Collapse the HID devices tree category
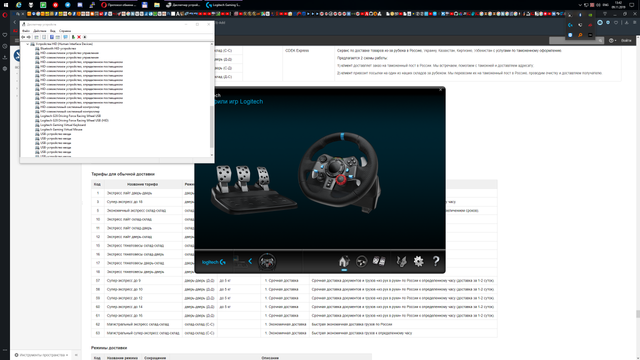 (28, 44)
